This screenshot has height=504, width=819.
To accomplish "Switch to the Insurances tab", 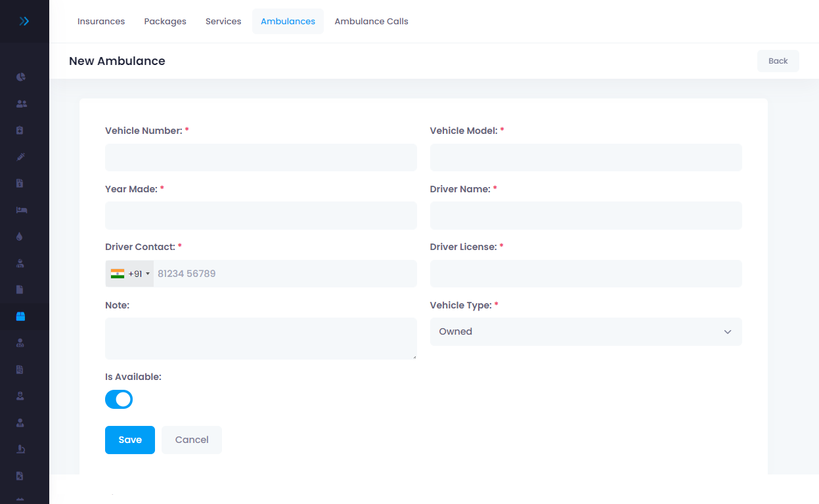I will (x=101, y=21).
